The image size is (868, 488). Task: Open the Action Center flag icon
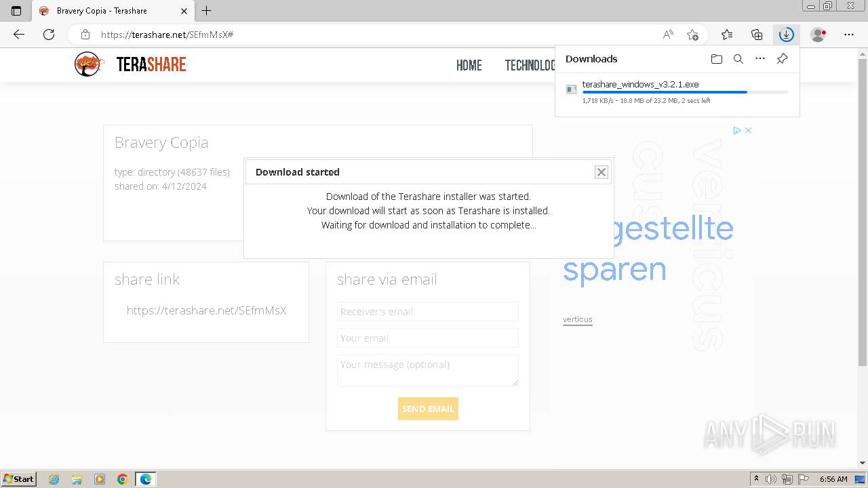[804, 479]
